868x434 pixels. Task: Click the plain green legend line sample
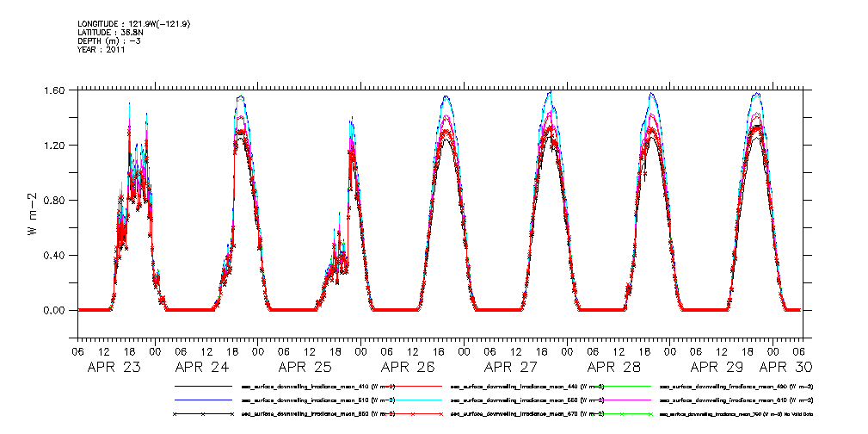[x=622, y=386]
